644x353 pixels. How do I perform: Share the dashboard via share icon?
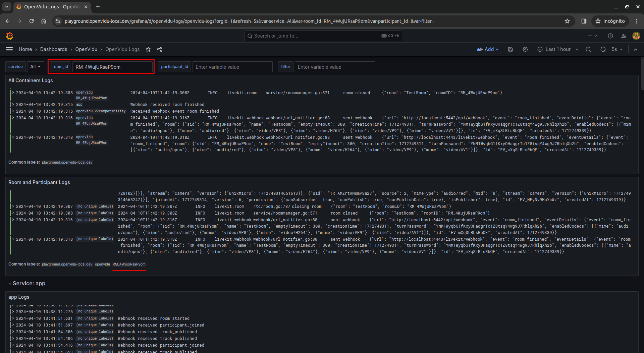point(160,49)
